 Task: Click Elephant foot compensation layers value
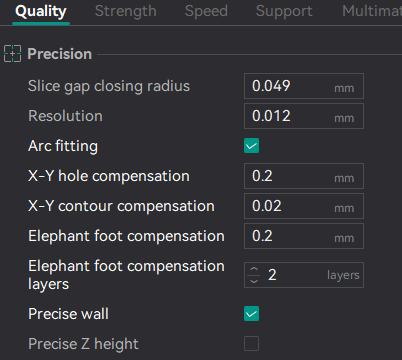click(x=304, y=275)
